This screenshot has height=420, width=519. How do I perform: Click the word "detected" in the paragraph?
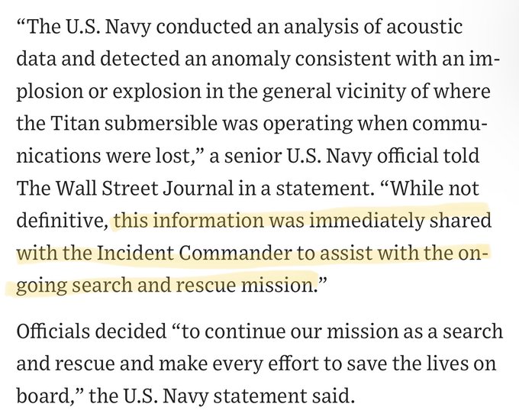pos(140,59)
